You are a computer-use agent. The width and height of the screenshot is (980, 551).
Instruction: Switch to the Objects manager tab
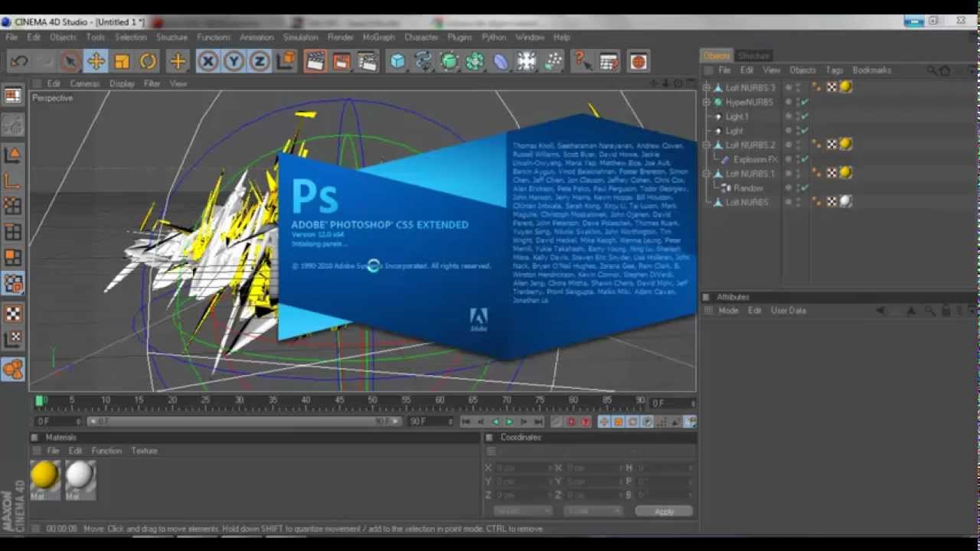(x=717, y=56)
